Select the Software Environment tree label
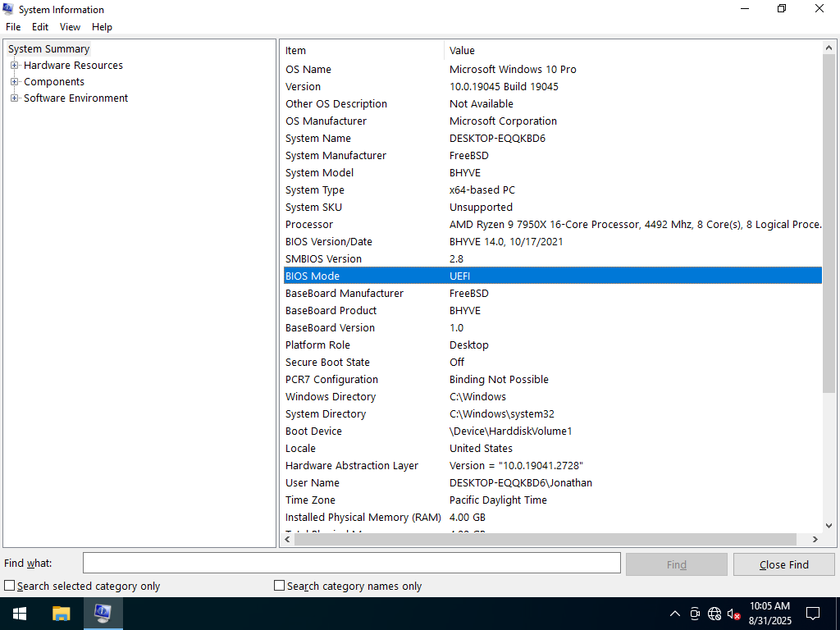 tap(76, 98)
